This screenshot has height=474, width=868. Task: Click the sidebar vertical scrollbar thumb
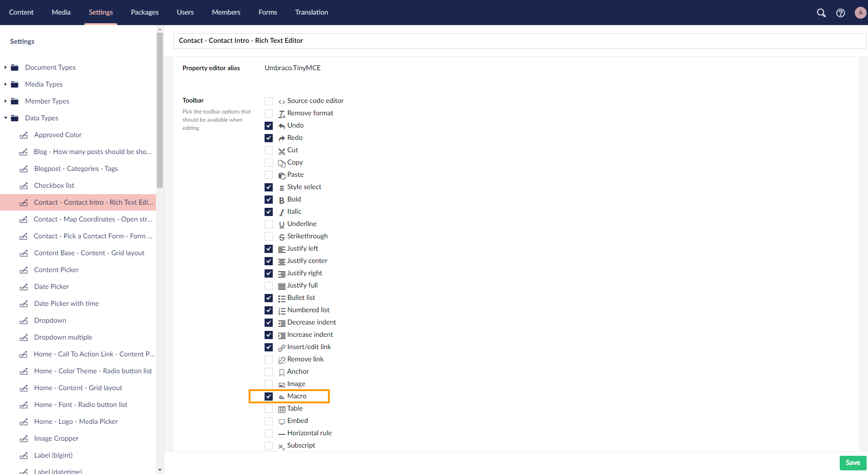(x=160, y=109)
